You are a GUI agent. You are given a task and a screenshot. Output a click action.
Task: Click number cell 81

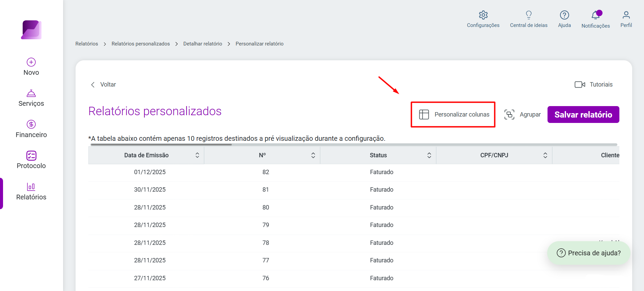[266, 190]
